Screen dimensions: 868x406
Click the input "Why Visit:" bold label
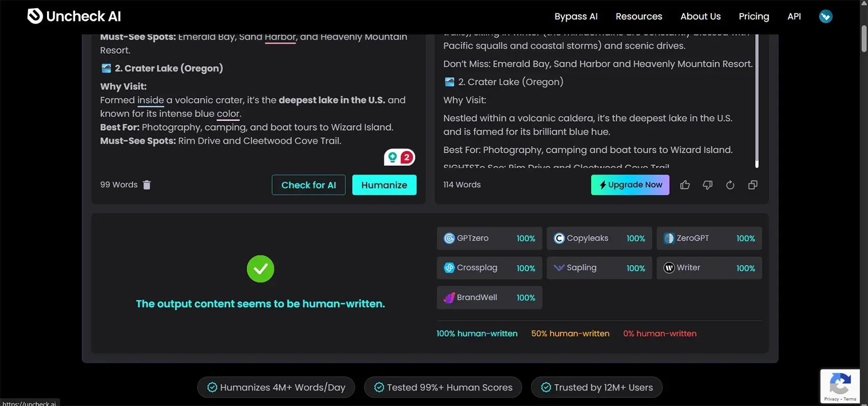(123, 87)
